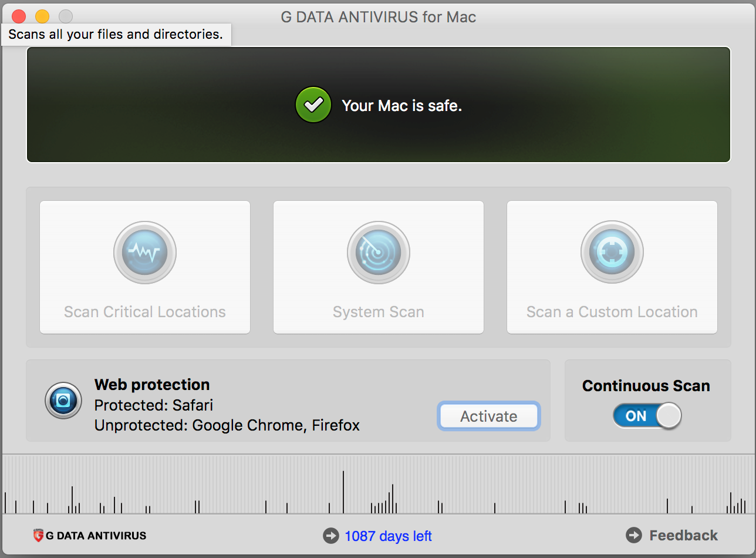
Task: Click the Continuous Scan label
Action: 646,386
